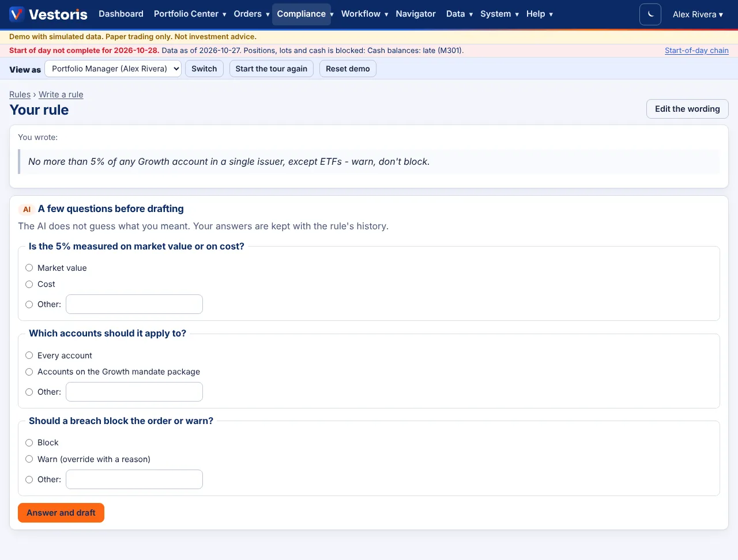The image size is (738, 560).
Task: Click Start the tour again
Action: click(x=272, y=69)
